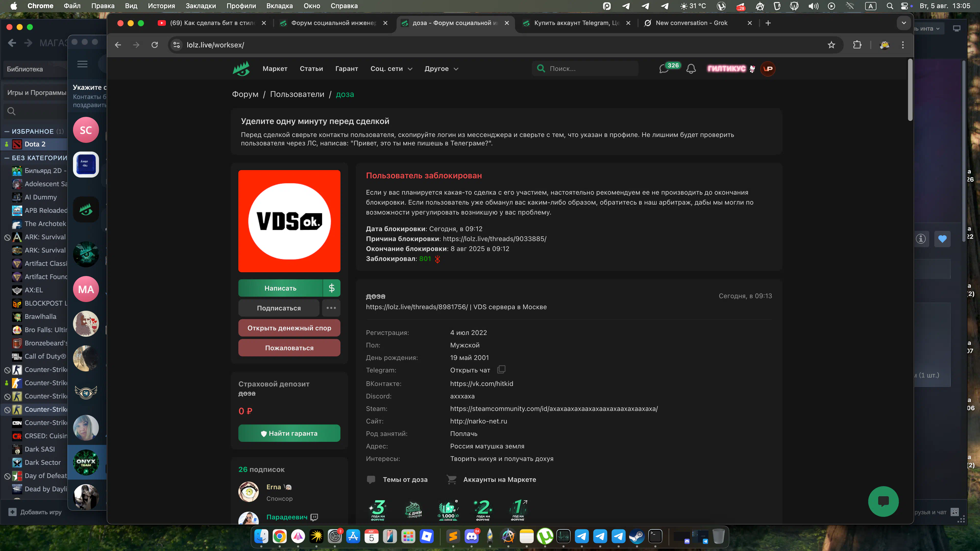The width and height of the screenshot is (980, 551).
Task: Click the 3 years on forum trophy badge
Action: 378,510
